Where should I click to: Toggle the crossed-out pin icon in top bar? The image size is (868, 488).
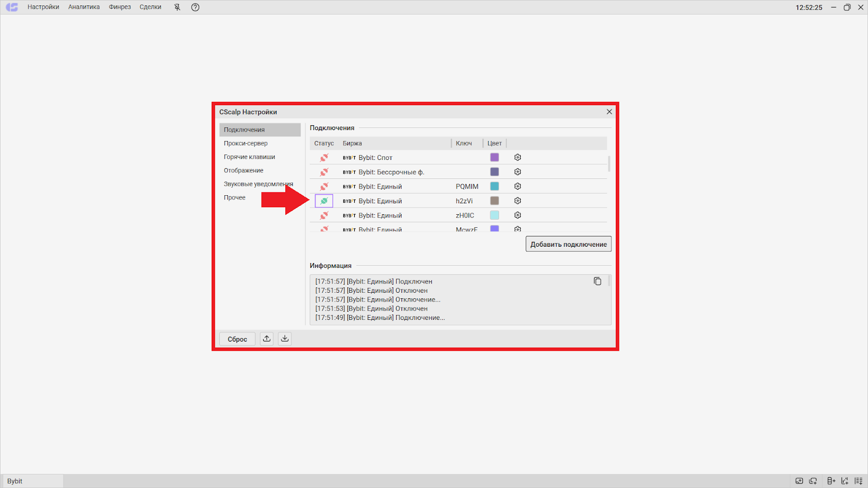(177, 7)
